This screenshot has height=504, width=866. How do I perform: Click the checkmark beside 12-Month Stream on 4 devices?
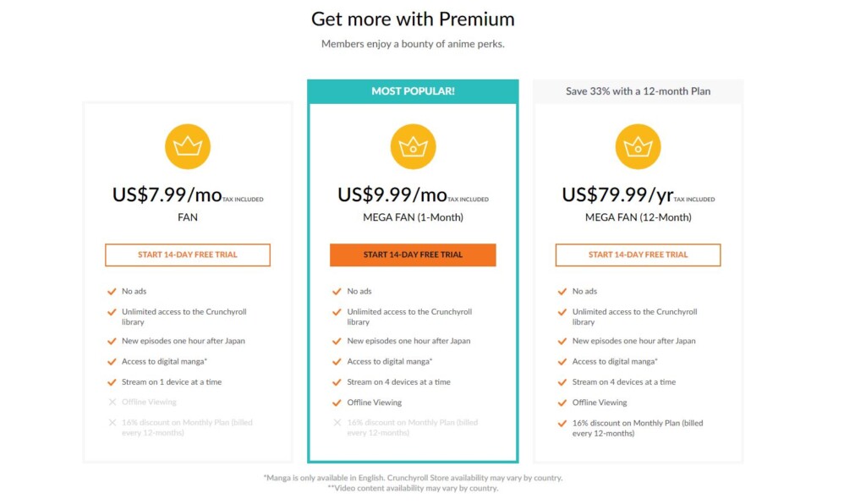point(562,382)
